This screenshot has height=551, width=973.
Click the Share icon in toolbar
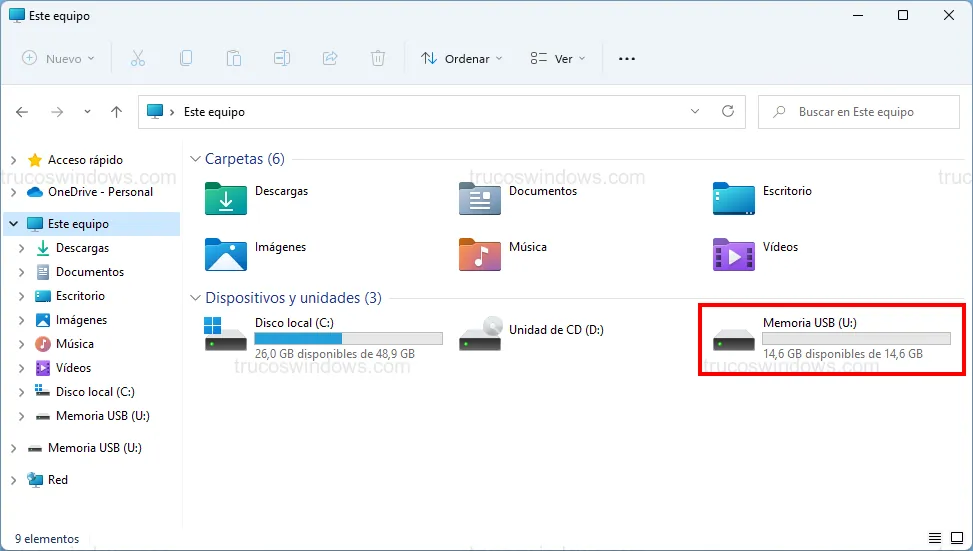(330, 59)
